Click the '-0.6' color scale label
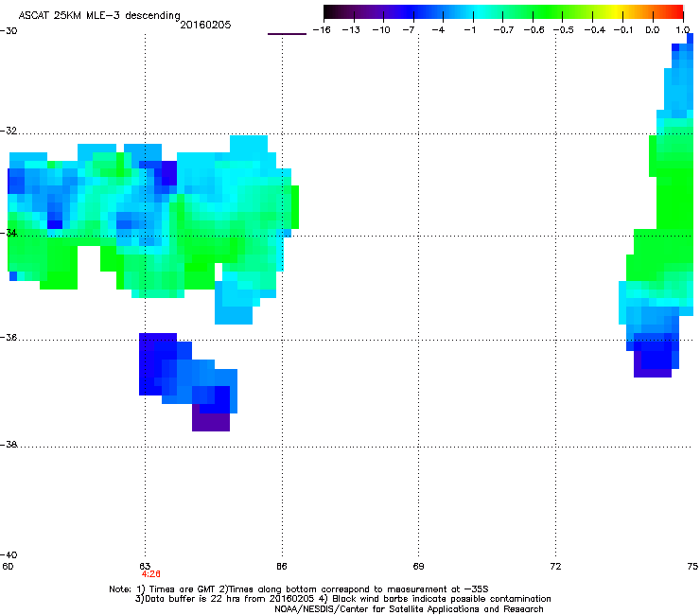 tap(534, 30)
